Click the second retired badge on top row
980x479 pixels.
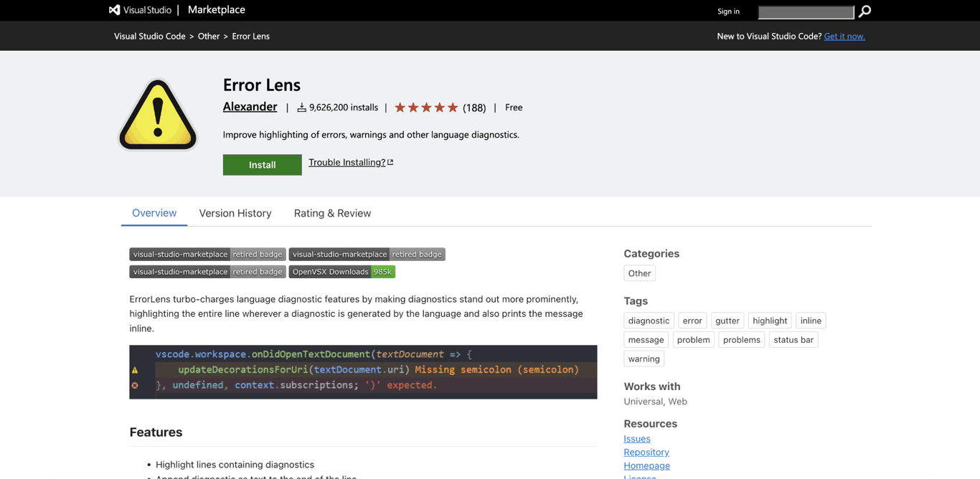pos(367,255)
